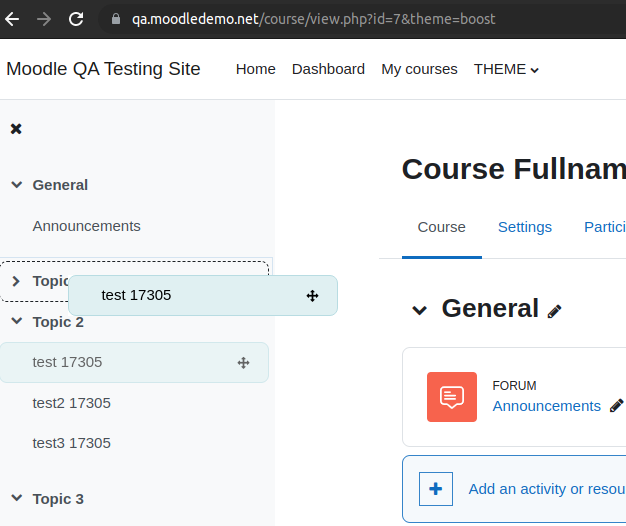Reload the page with the refresh icon

pos(76,19)
